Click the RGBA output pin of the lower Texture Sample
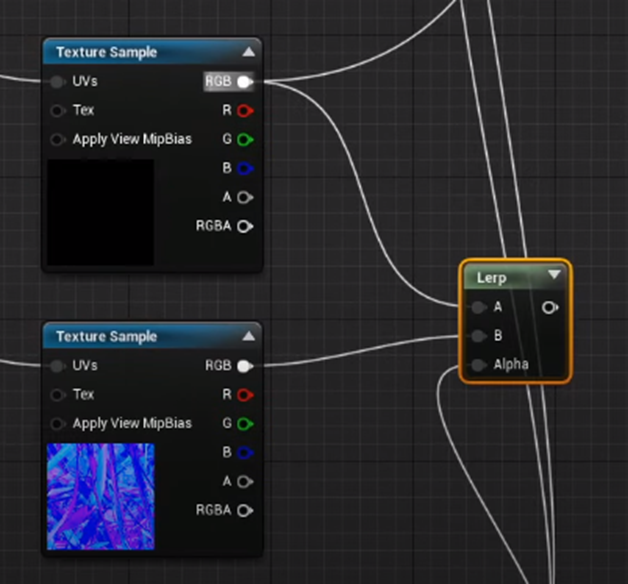This screenshot has height=584, width=628. (245, 510)
